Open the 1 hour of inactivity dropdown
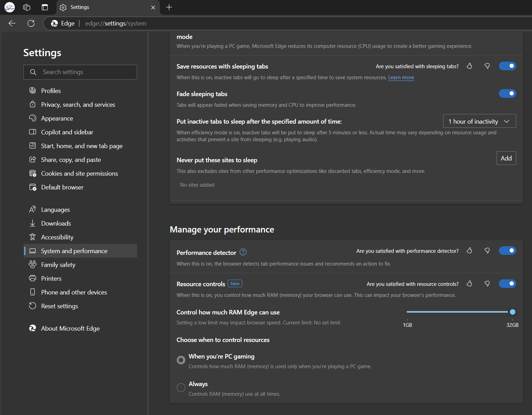This screenshot has height=415, width=532. [x=479, y=121]
